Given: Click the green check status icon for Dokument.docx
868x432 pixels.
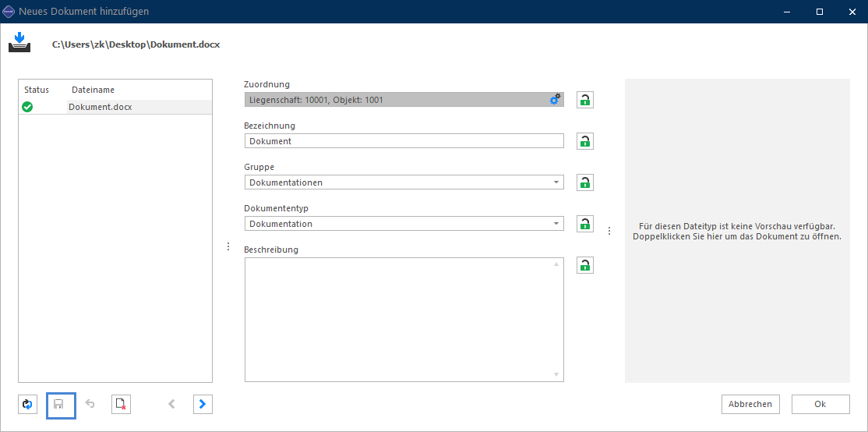Looking at the screenshot, I should pyautogui.click(x=27, y=107).
